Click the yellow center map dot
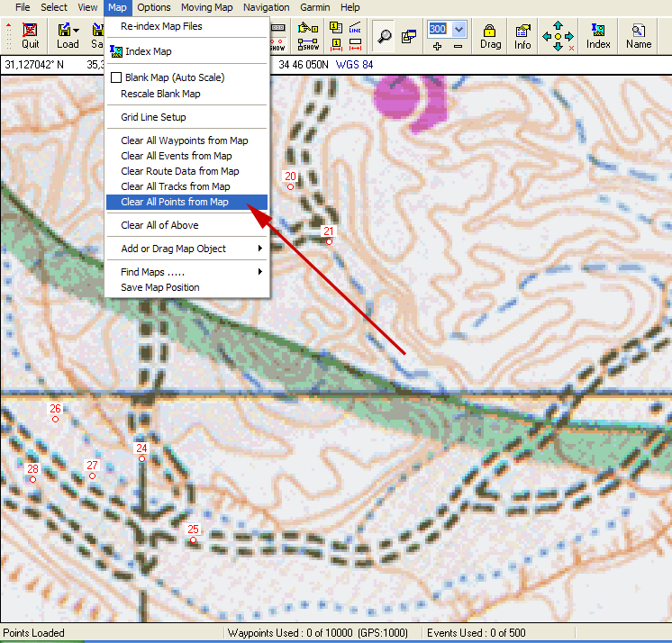This screenshot has height=643, width=672. click(558, 36)
